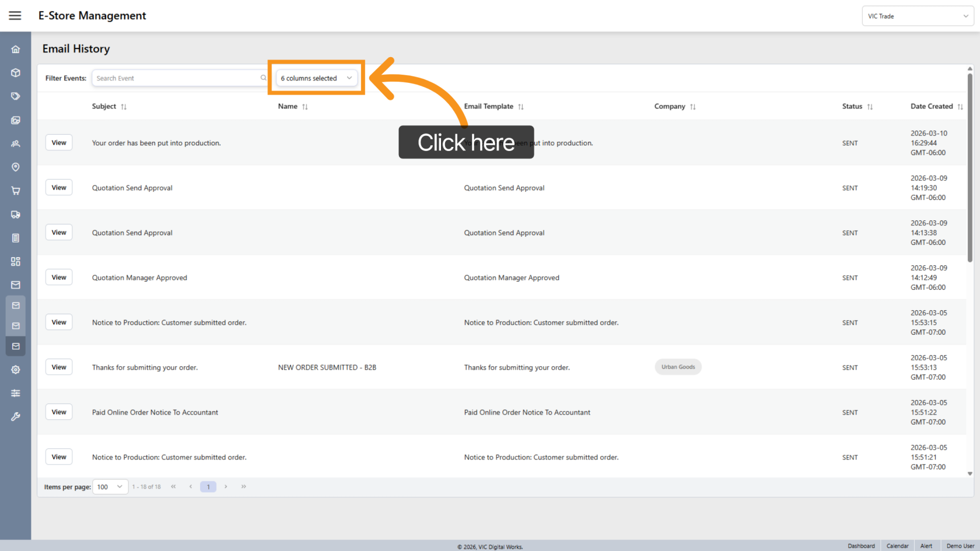Open the hamburger navigation menu
Screen dimensions: 980x551
[x=15, y=16]
